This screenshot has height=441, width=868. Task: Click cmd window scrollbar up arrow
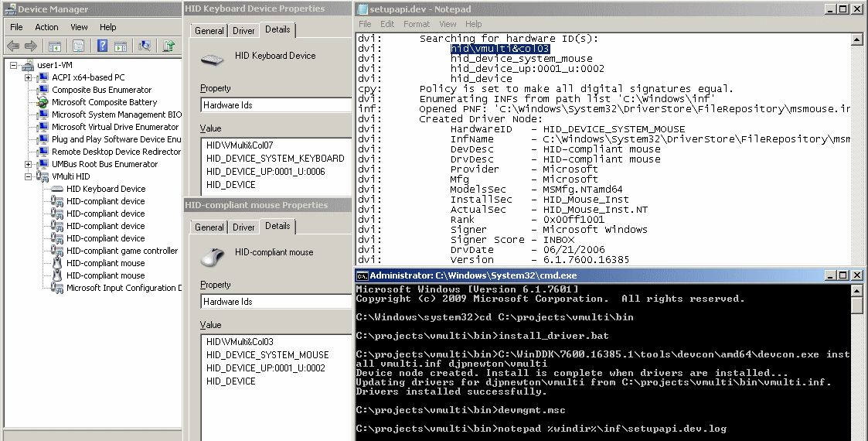pyautogui.click(x=856, y=290)
